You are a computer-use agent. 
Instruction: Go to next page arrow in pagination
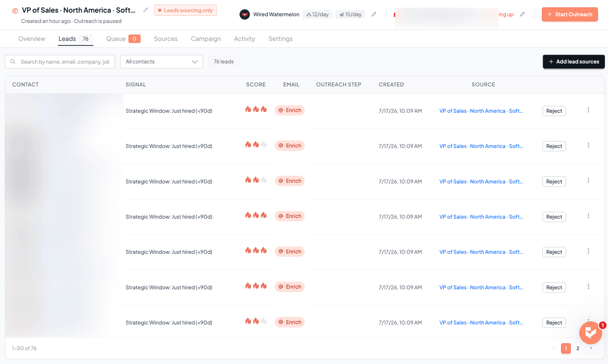click(x=591, y=348)
